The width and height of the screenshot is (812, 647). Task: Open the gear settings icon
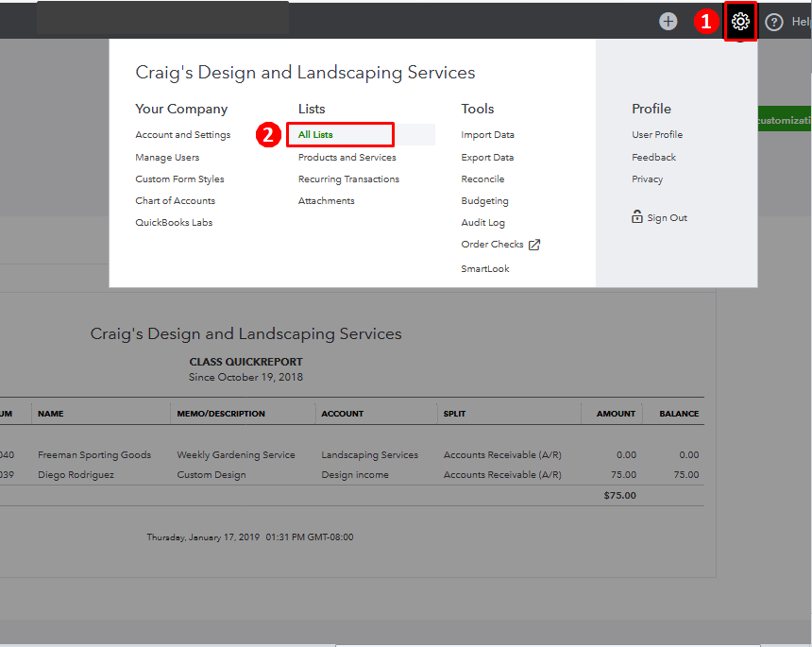tap(740, 21)
